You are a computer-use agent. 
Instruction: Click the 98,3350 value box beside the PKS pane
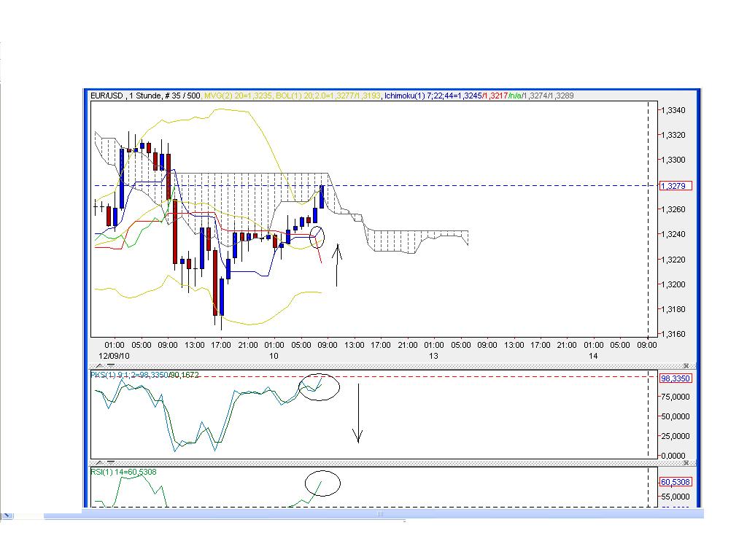675,378
